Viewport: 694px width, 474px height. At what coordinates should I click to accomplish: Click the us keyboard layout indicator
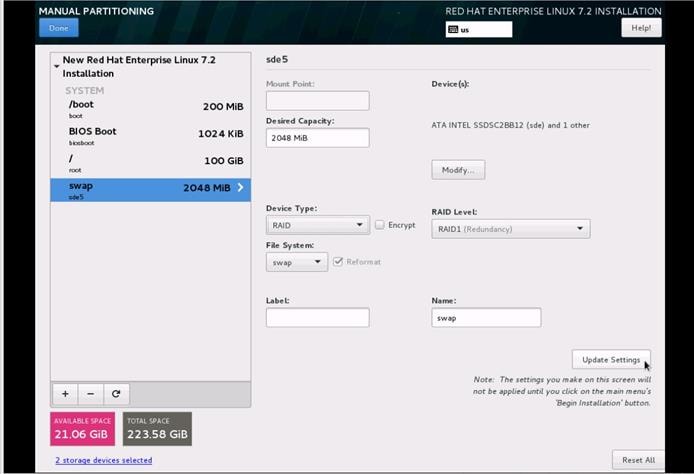pyautogui.click(x=479, y=30)
